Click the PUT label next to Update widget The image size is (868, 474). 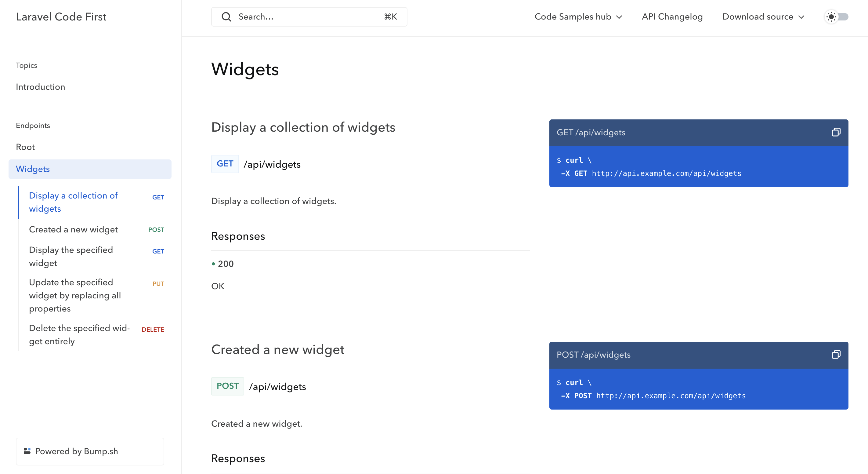pyautogui.click(x=158, y=283)
